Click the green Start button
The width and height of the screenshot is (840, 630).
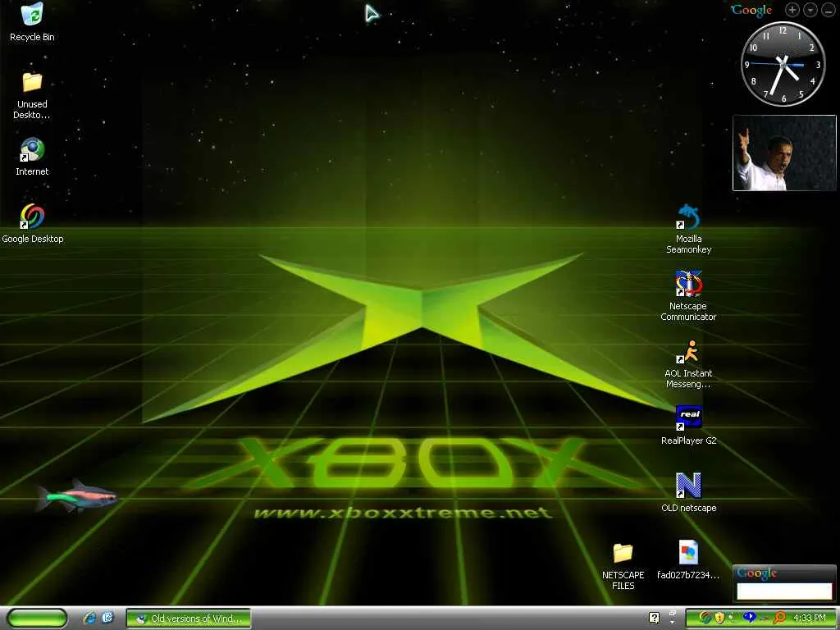[x=37, y=619]
